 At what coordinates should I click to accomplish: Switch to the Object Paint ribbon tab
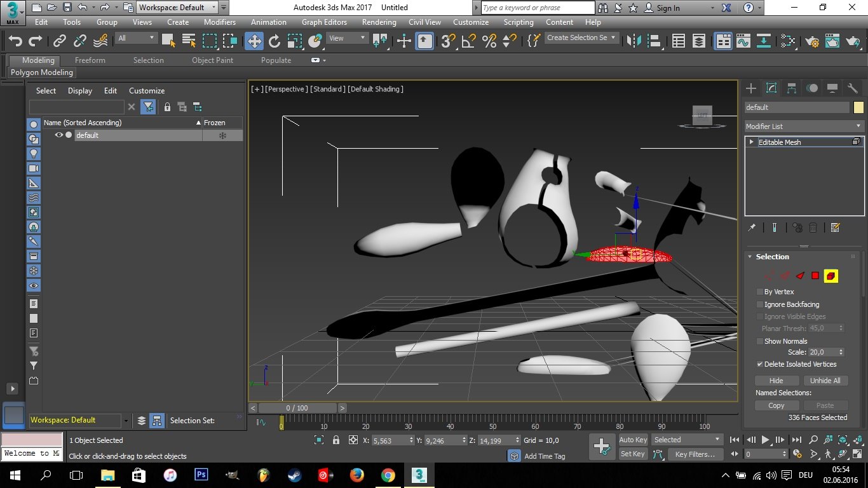212,60
